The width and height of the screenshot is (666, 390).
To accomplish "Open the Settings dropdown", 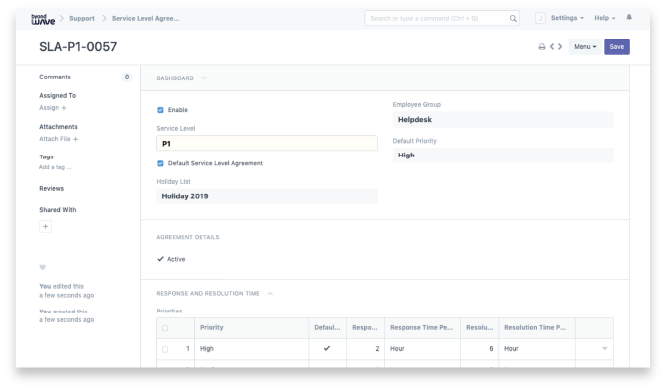I will (567, 18).
